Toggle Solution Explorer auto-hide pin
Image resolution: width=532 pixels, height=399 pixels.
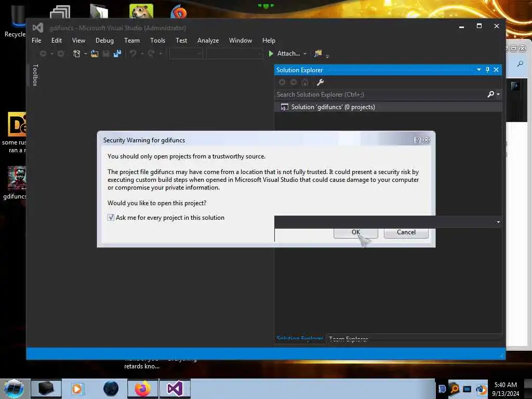pyautogui.click(x=487, y=70)
